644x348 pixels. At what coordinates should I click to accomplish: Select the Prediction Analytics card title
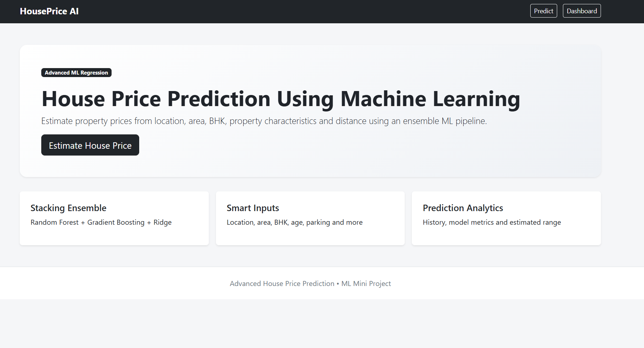coord(463,208)
